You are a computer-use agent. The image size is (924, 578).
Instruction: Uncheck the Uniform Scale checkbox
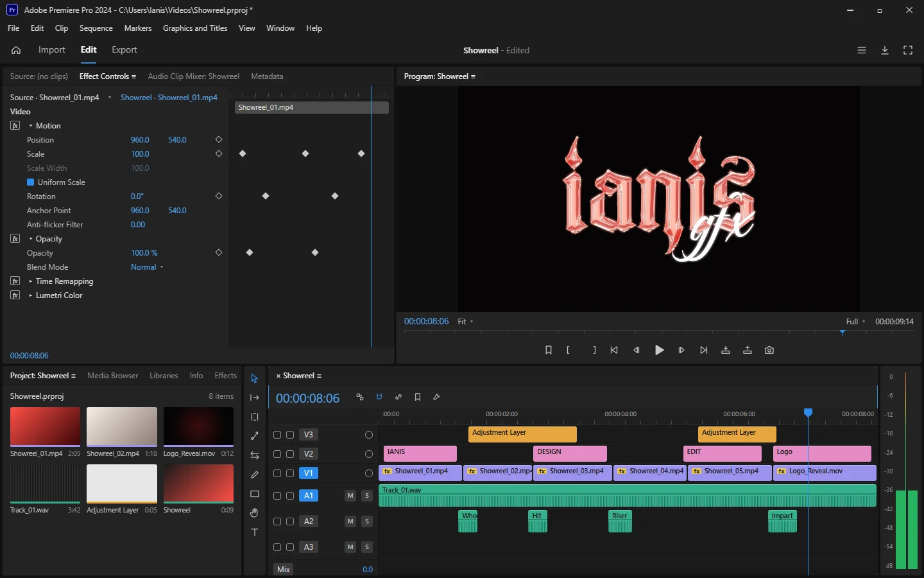(x=30, y=182)
